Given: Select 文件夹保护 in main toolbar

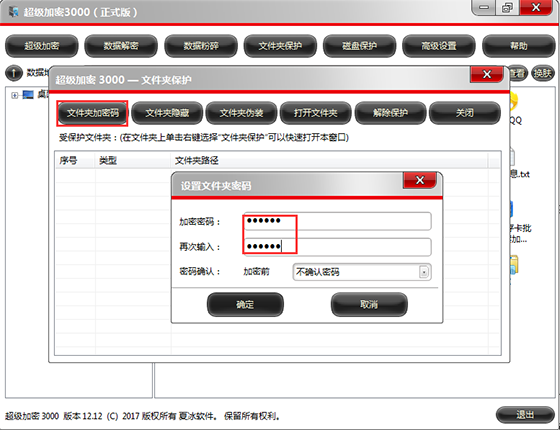Looking at the screenshot, I should (280, 46).
